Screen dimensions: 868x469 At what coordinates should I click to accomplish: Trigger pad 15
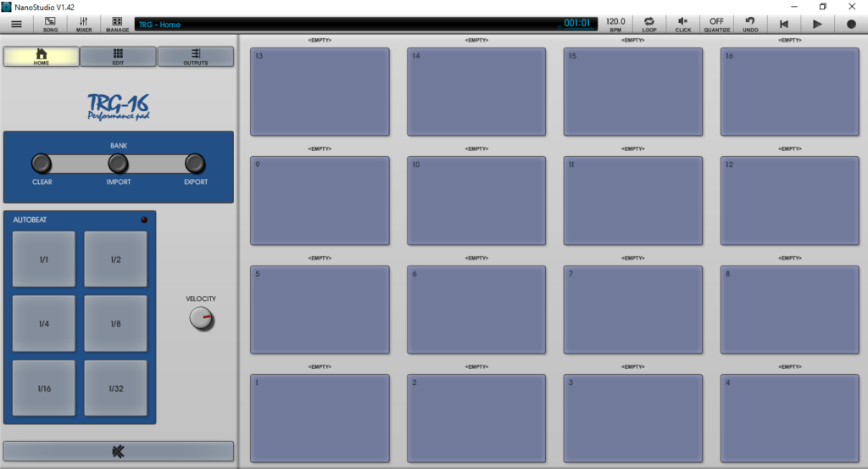633,92
